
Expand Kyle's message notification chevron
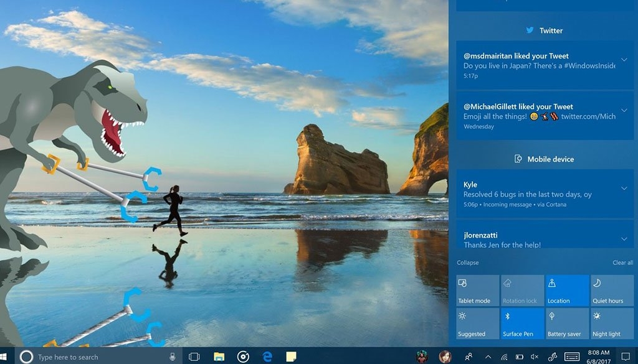tap(624, 189)
